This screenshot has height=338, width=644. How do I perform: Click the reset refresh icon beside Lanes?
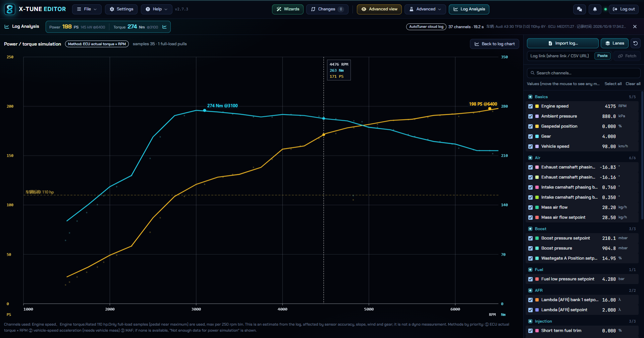(x=635, y=43)
